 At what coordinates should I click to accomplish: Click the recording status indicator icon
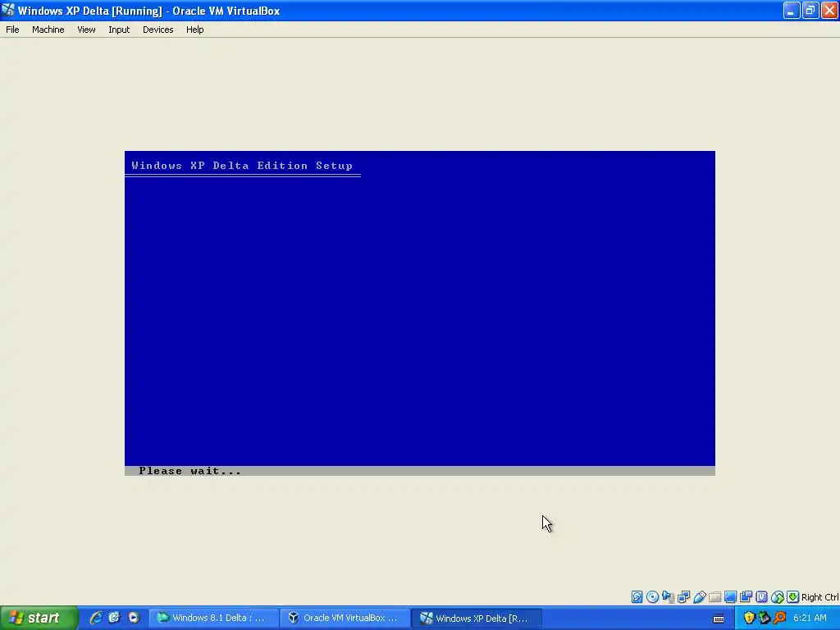746,597
